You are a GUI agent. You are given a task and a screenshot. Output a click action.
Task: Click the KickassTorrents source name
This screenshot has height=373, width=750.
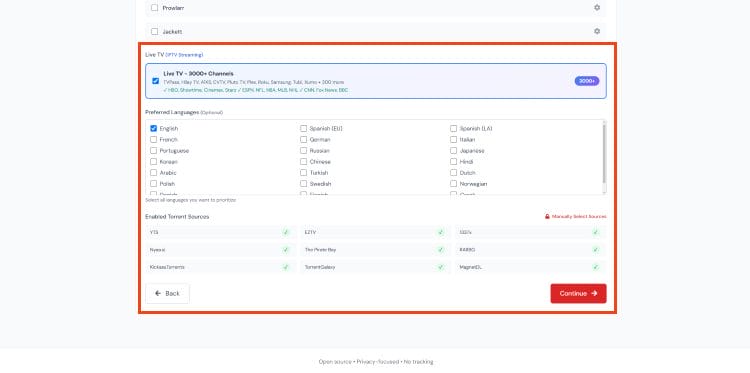[x=167, y=267]
